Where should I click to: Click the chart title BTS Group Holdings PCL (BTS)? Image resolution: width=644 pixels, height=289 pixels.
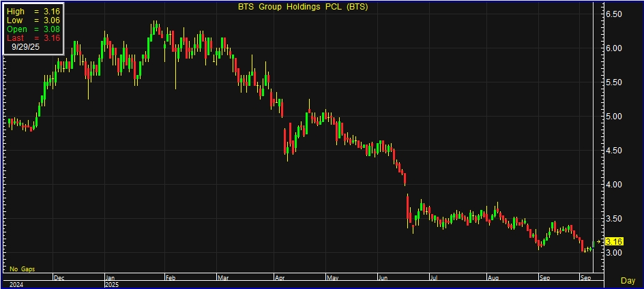[303, 7]
